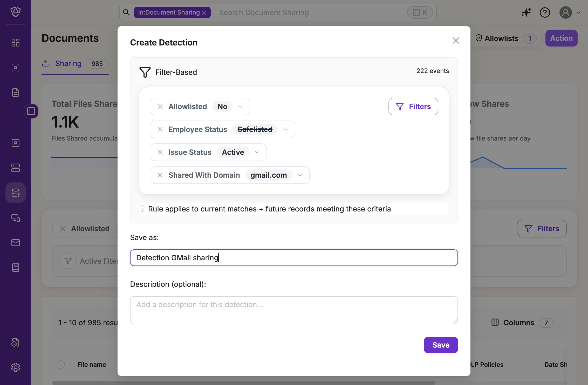
Task: Click the Save as name field
Action: (x=294, y=258)
